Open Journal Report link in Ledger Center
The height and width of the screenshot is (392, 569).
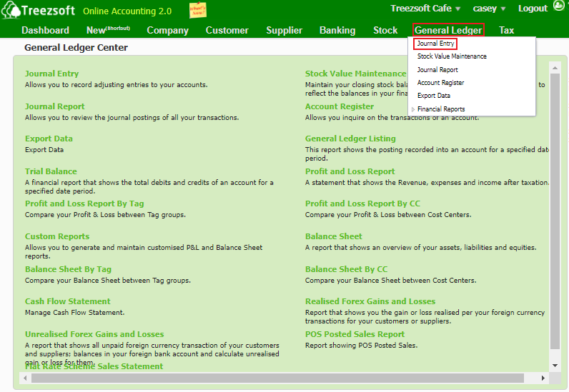click(55, 106)
